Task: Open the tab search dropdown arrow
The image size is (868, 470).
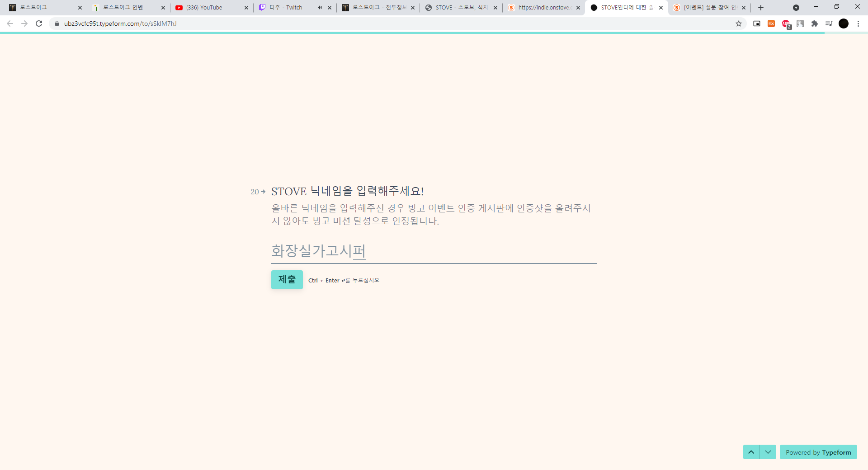Action: [x=796, y=8]
